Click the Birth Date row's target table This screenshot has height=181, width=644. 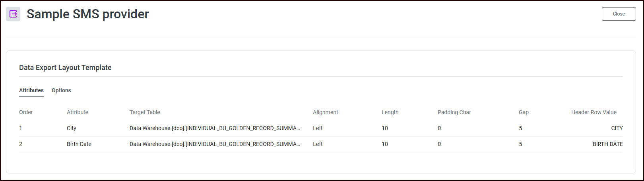click(215, 144)
